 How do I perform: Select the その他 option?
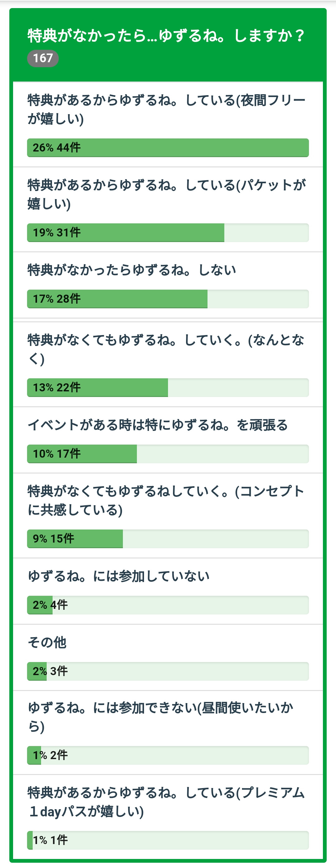47,642
